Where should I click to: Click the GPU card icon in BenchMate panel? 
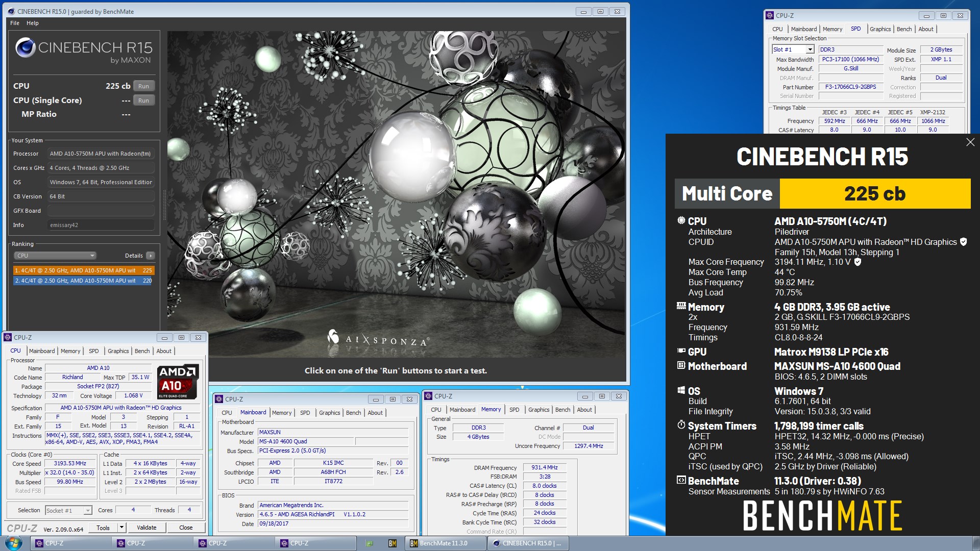click(681, 351)
